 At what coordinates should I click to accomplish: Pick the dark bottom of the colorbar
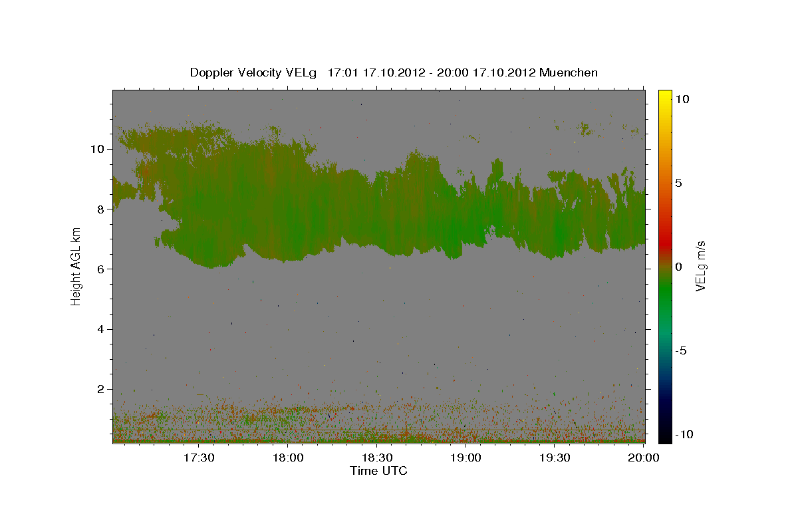[665, 436]
